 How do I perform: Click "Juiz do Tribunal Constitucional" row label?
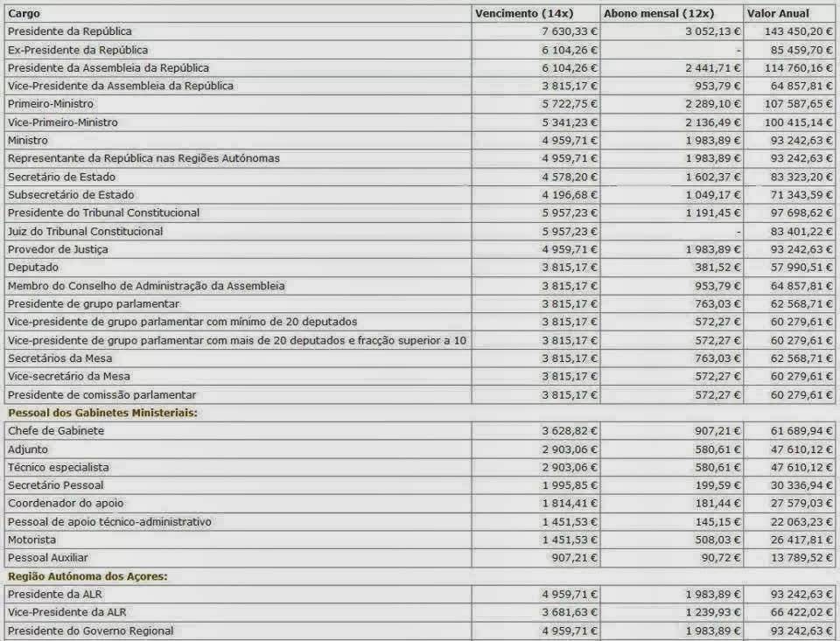click(85, 232)
